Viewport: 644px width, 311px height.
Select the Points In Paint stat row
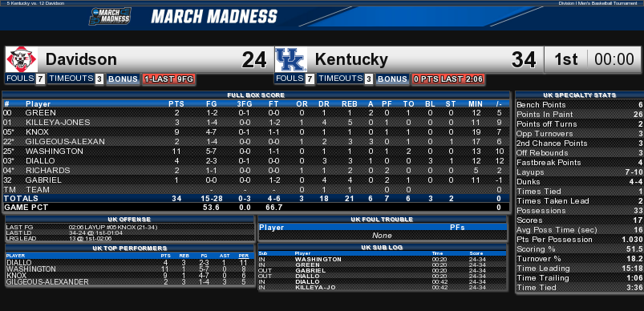click(x=579, y=115)
